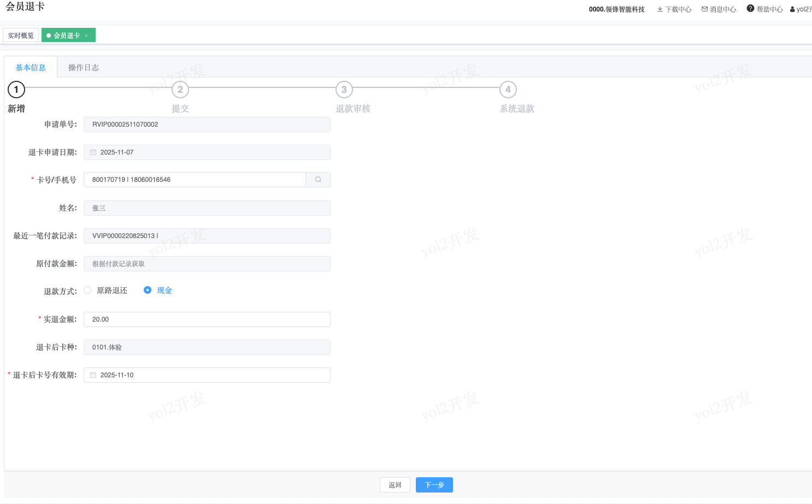Click the 申请单号 field

point(207,124)
